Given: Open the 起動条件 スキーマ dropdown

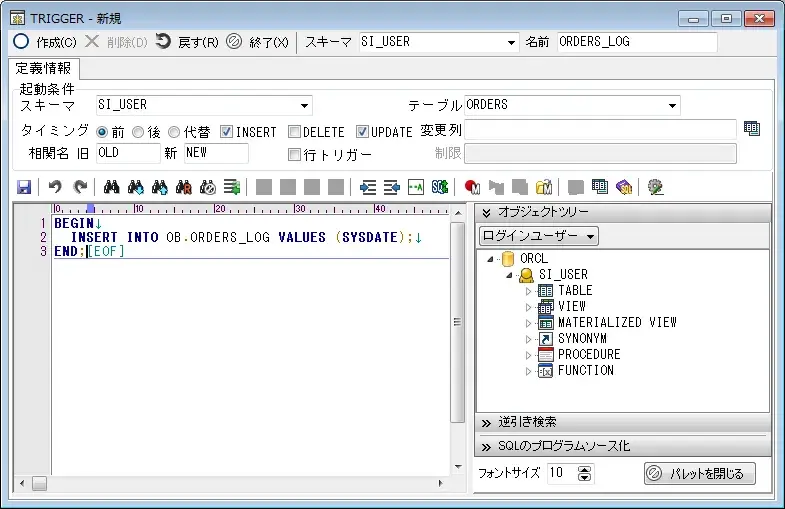Looking at the screenshot, I should tap(304, 106).
